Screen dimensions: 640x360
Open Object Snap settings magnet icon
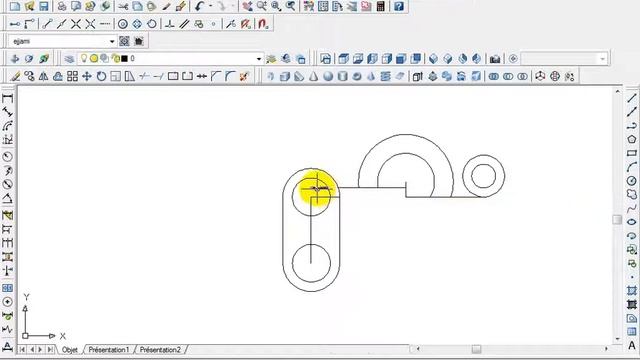[263, 24]
